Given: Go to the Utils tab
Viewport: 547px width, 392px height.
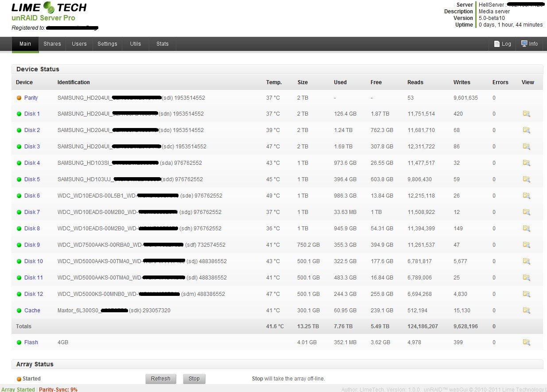Looking at the screenshot, I should tap(136, 44).
